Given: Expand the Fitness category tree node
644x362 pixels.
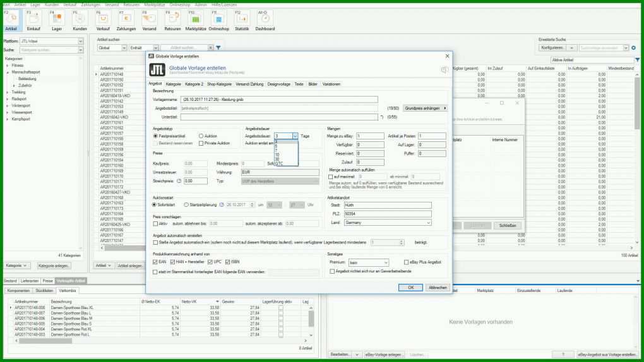Looking at the screenshot, I should click(x=7, y=65).
